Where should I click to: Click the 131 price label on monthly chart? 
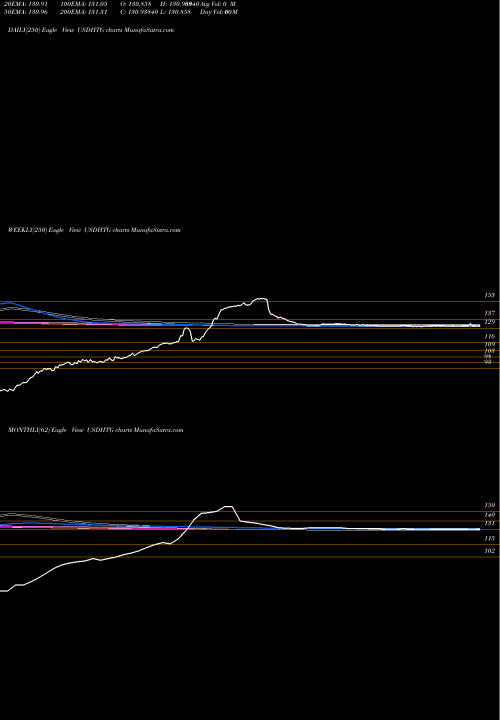[489, 523]
